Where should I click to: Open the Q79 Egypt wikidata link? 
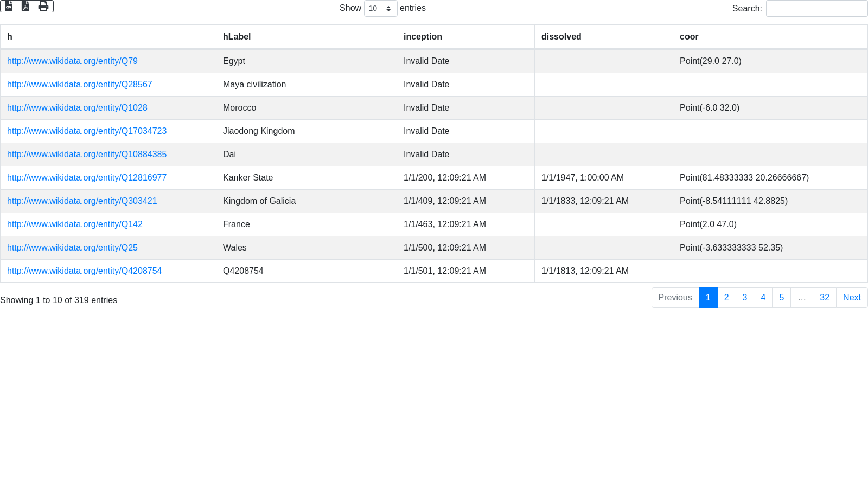pyautogui.click(x=72, y=61)
